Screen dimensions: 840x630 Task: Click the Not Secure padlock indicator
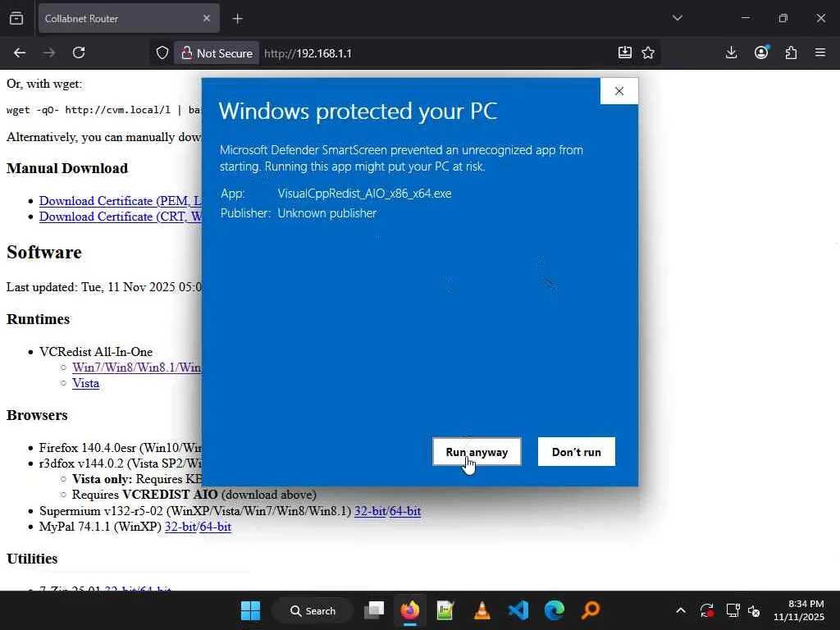coord(217,53)
